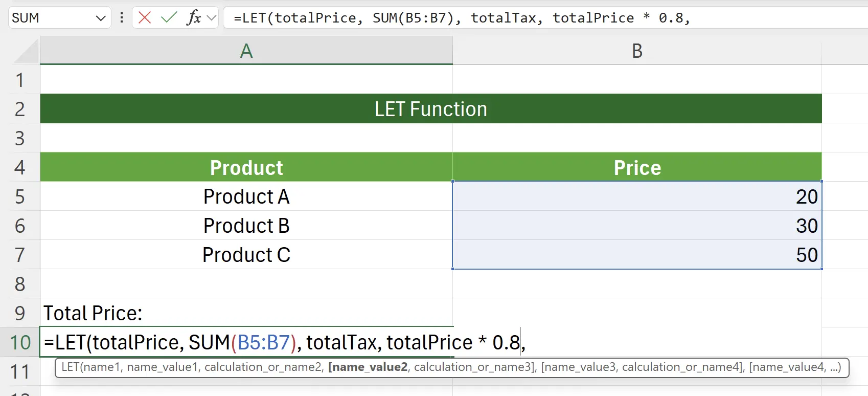Click 'calculation_or_name3]' argument in the tooltip
The image size is (868, 396).
(x=475, y=367)
